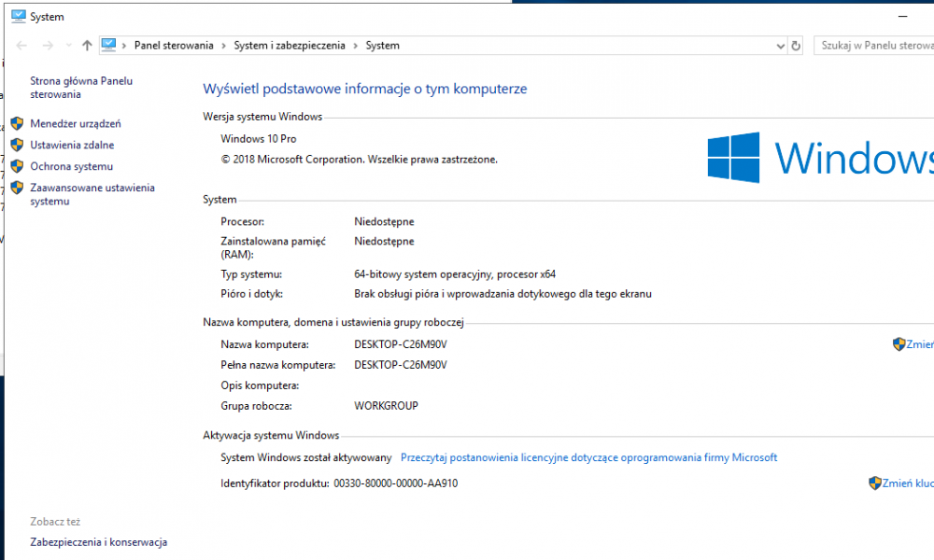The image size is (934, 560).
Task: Click shield icon beside Zmień klucz
Action: [874, 483]
